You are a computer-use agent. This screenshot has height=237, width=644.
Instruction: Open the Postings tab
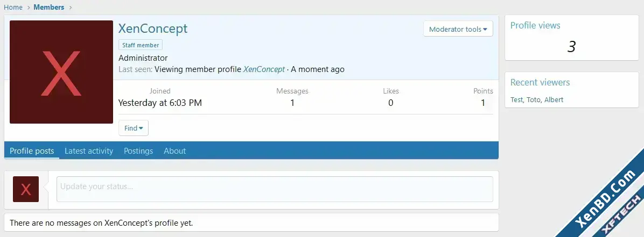[138, 151]
